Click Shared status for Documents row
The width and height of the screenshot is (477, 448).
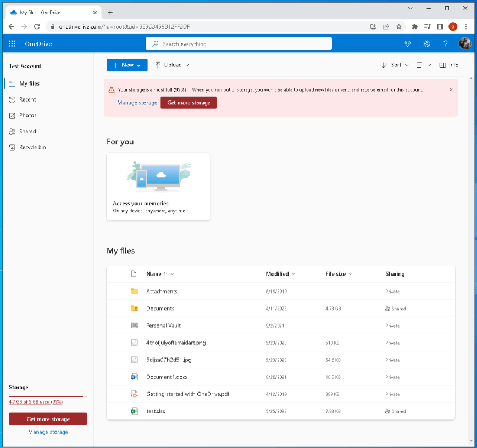(x=395, y=309)
